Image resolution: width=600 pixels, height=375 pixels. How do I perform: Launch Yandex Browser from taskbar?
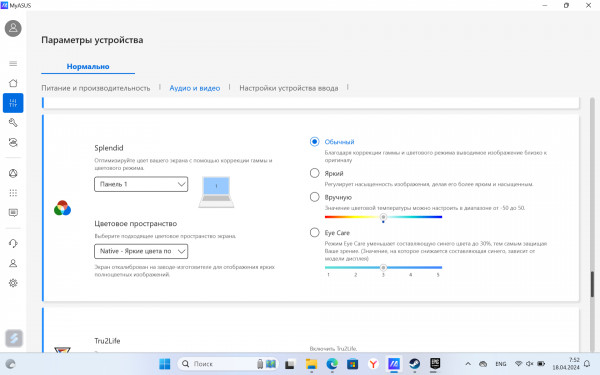coord(373,364)
